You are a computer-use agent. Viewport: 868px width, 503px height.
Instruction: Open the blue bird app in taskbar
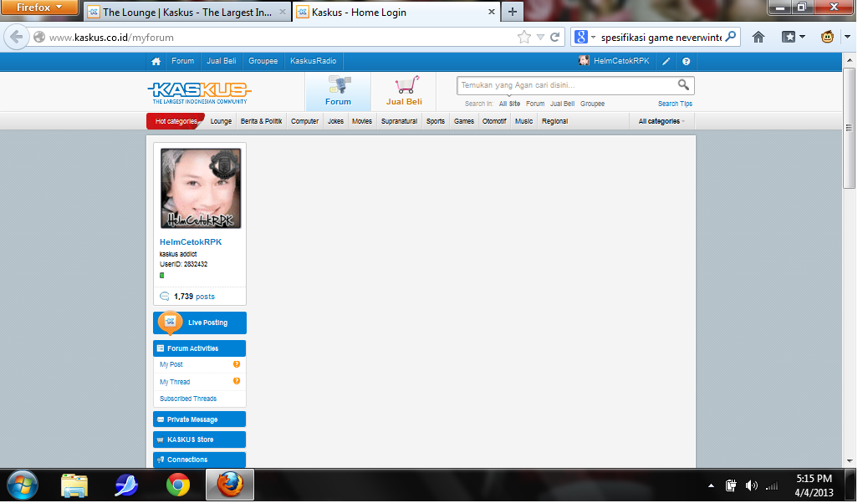126,485
